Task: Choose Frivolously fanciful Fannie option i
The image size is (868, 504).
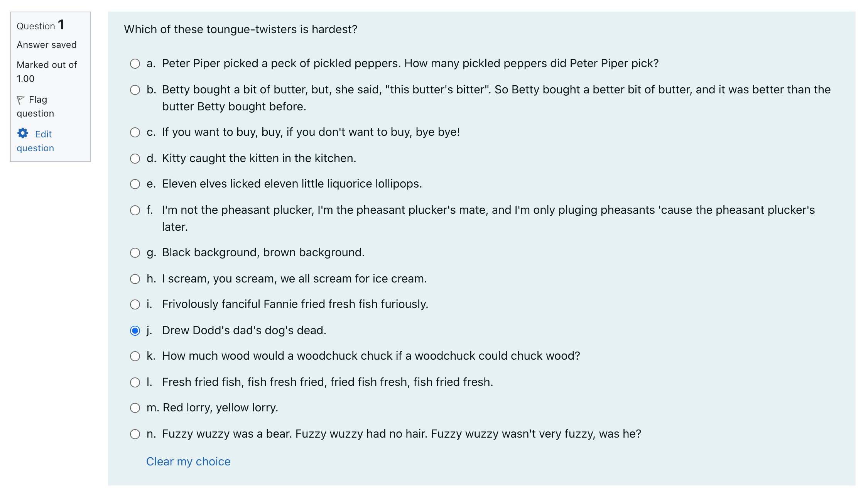Action: pyautogui.click(x=135, y=304)
